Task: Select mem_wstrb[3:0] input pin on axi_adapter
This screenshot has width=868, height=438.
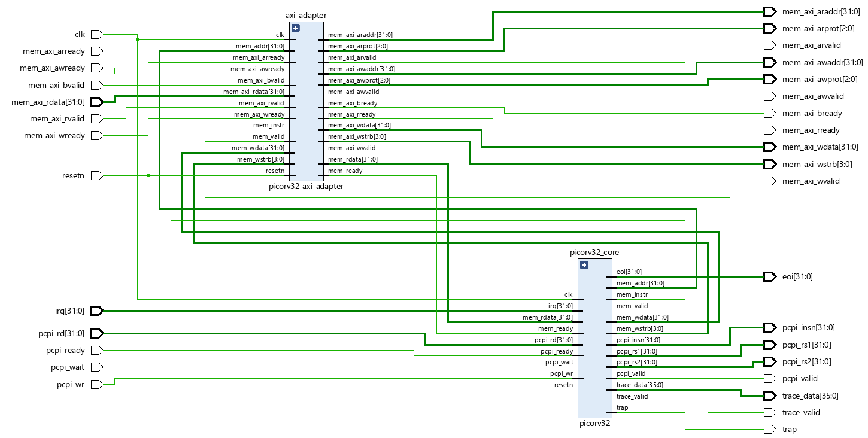Action: [x=260, y=160]
